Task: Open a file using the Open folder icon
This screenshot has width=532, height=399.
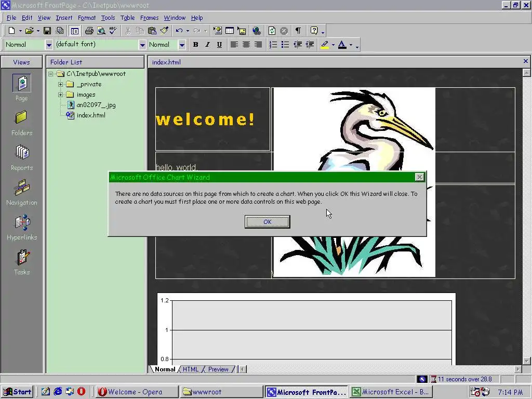Action: point(30,31)
